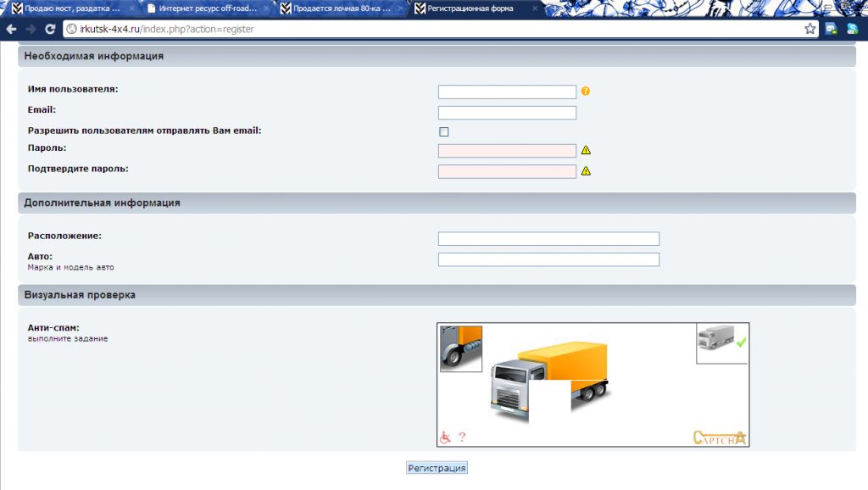Close the Продается лочная 80-ка tab
Image resolution: width=868 pixels, height=490 pixels.
pos(399,8)
